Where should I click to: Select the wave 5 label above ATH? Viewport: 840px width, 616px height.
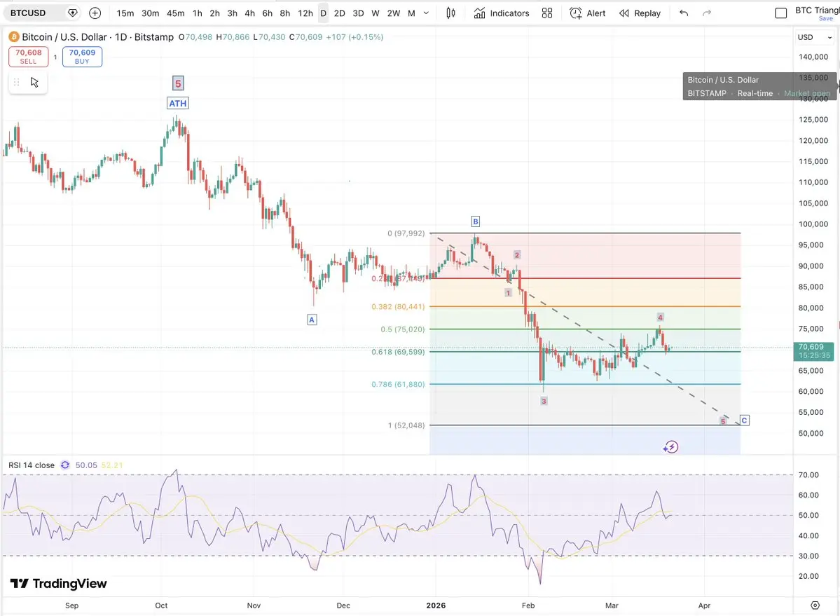click(x=178, y=83)
